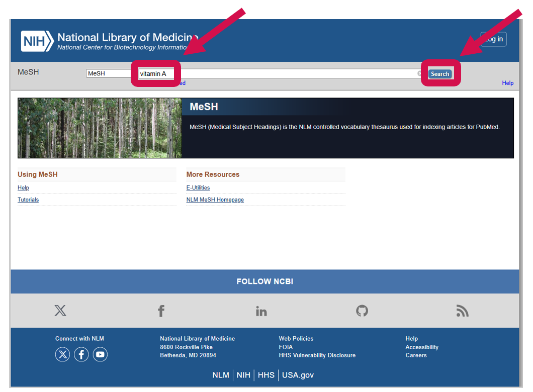Open Help link under Using MeSH

[23, 188]
